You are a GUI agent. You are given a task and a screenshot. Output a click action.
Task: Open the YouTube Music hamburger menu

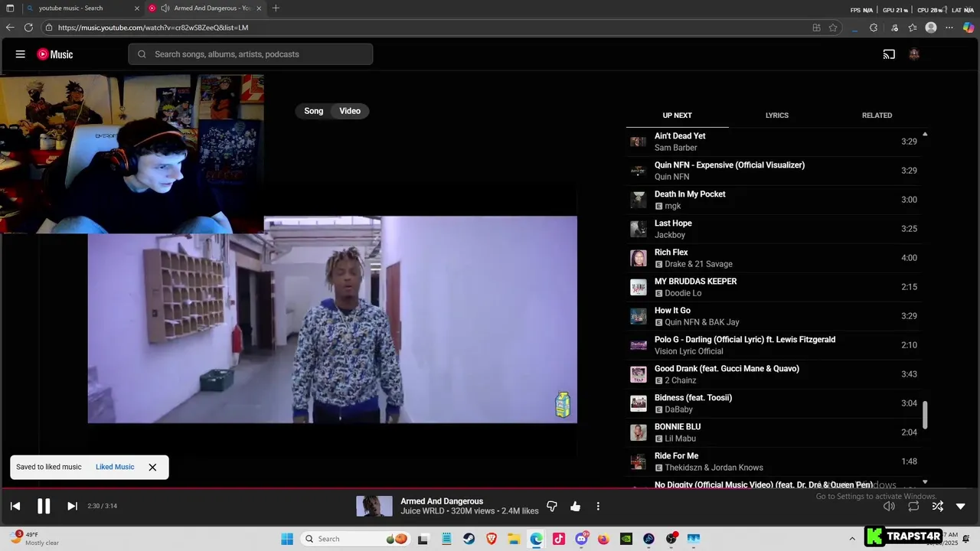coord(21,54)
